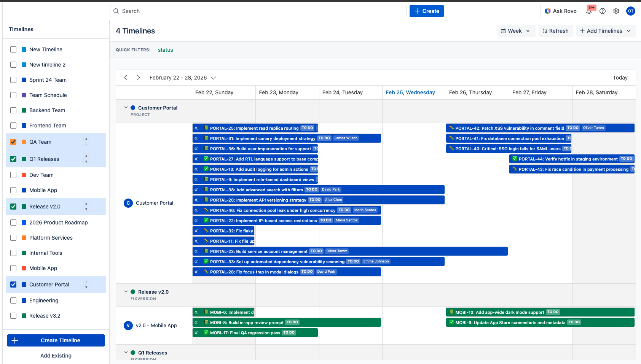Click the help question mark icon
Viewport: 641px width, 364px height.
603,11
